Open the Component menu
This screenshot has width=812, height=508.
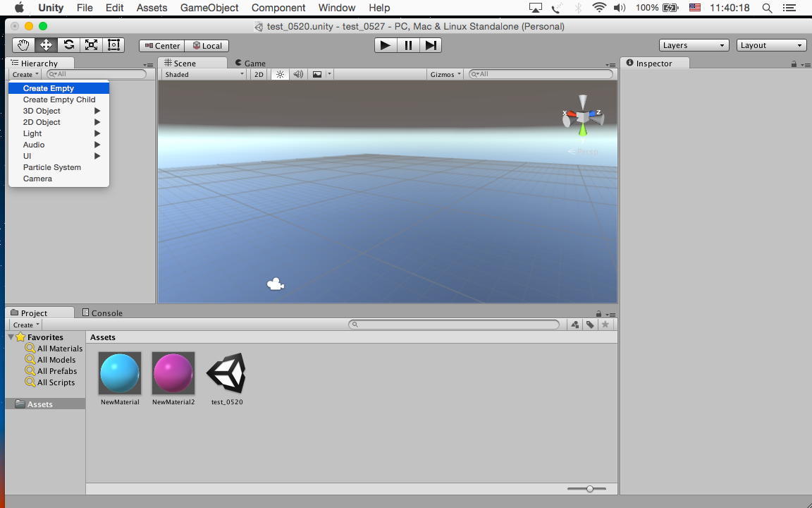click(278, 8)
